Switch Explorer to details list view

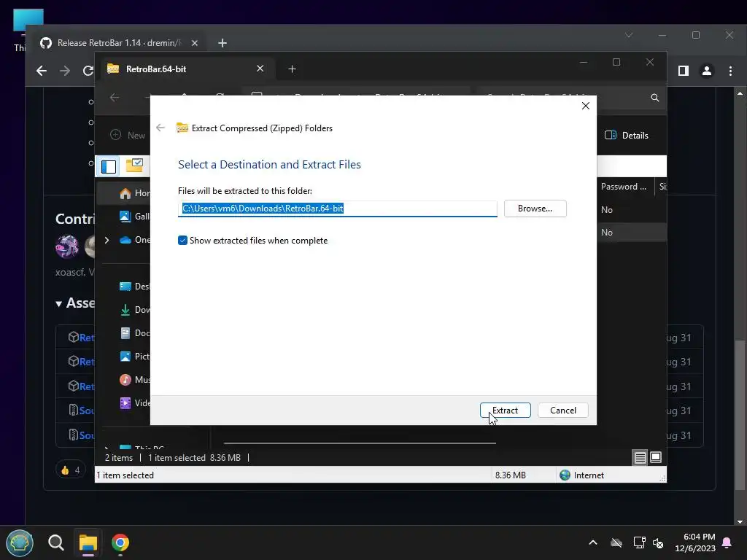click(640, 458)
